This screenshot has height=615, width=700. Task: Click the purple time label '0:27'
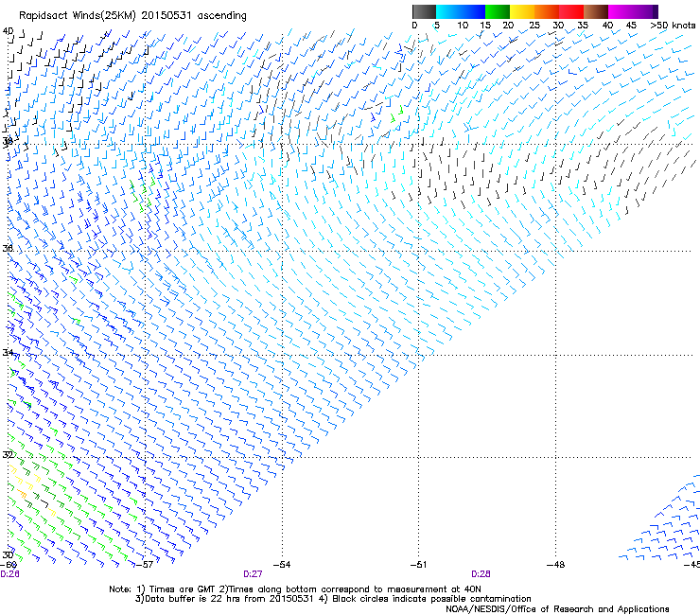click(253, 574)
